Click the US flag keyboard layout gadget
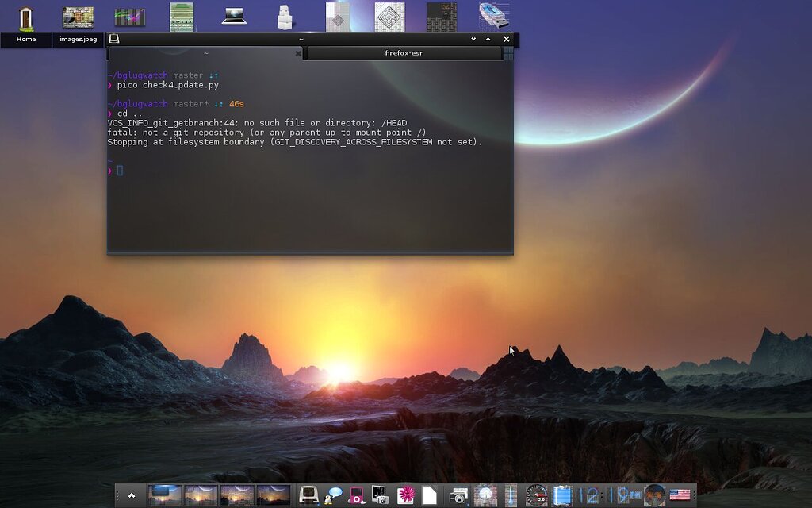The width and height of the screenshot is (812, 508). [x=680, y=495]
